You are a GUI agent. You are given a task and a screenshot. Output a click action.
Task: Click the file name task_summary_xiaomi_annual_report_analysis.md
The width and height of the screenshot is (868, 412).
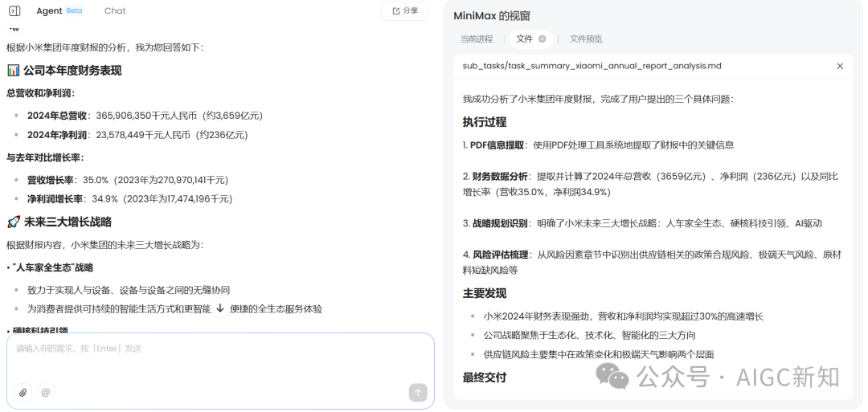(592, 66)
